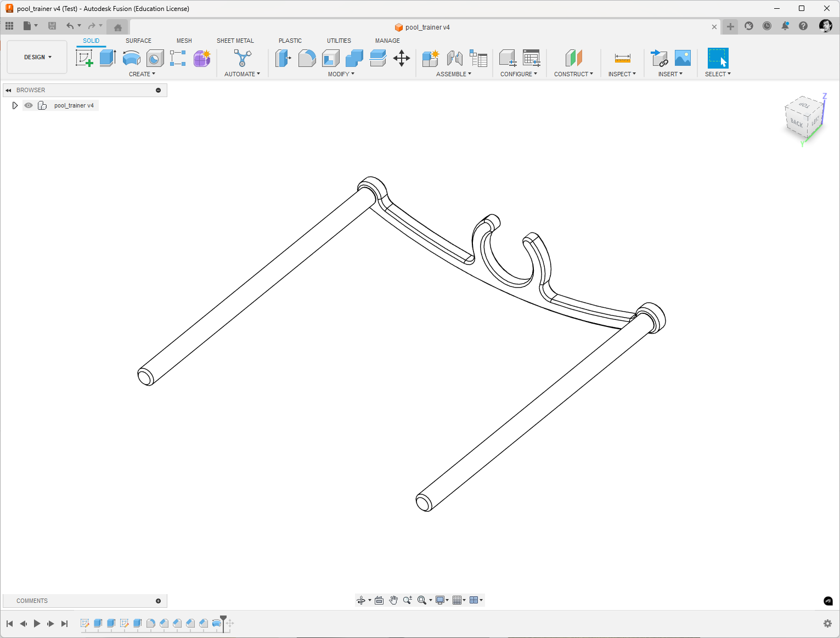
Task: Select the Fillet tool in Modify
Action: 307,58
